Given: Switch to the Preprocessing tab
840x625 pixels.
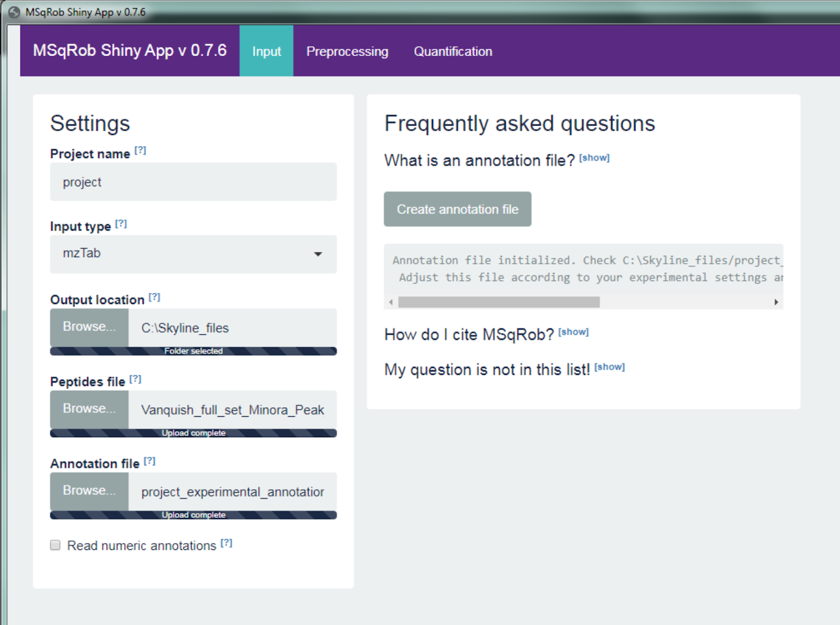Looking at the screenshot, I should click(x=347, y=51).
